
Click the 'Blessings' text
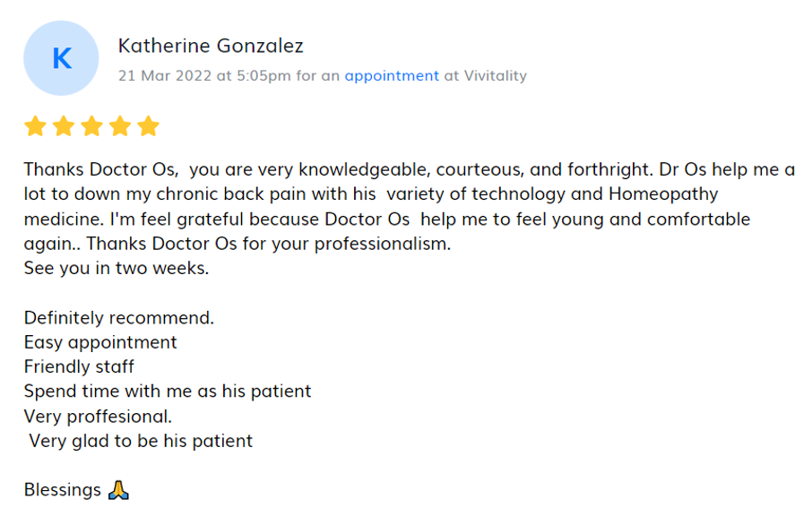(62, 490)
